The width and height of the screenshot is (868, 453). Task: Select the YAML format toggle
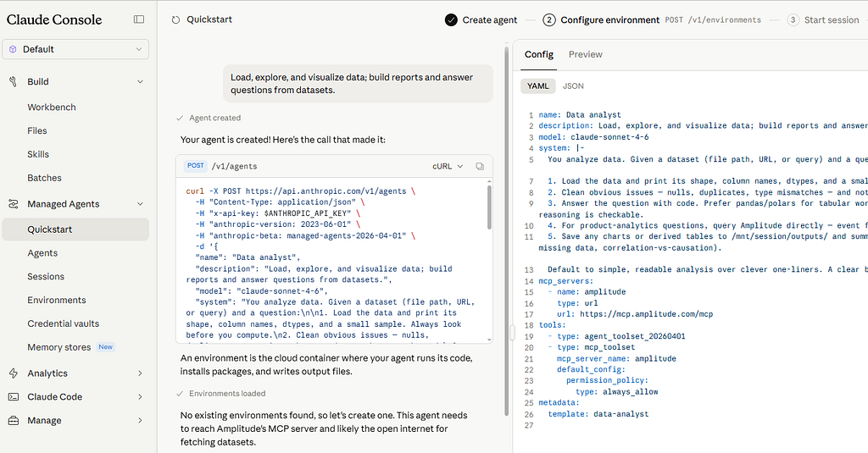pos(538,86)
